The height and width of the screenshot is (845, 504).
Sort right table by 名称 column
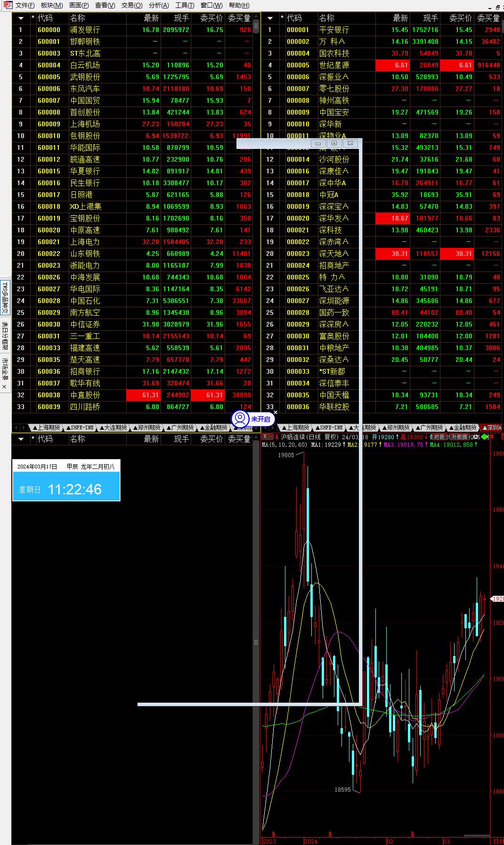[x=327, y=18]
